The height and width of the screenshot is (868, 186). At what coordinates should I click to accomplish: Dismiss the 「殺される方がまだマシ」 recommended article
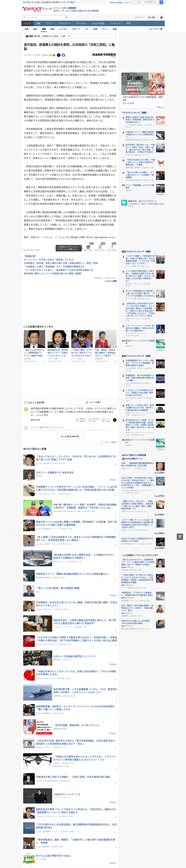click(x=44, y=362)
